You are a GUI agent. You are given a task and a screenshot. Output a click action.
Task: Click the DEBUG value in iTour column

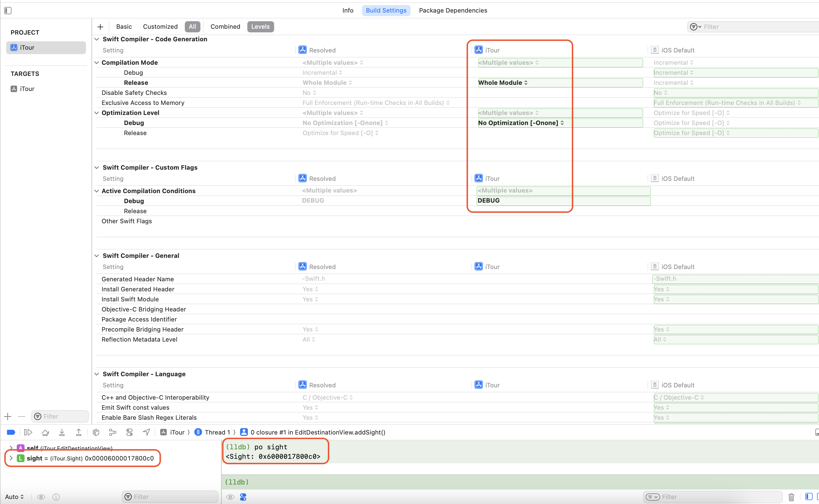489,201
